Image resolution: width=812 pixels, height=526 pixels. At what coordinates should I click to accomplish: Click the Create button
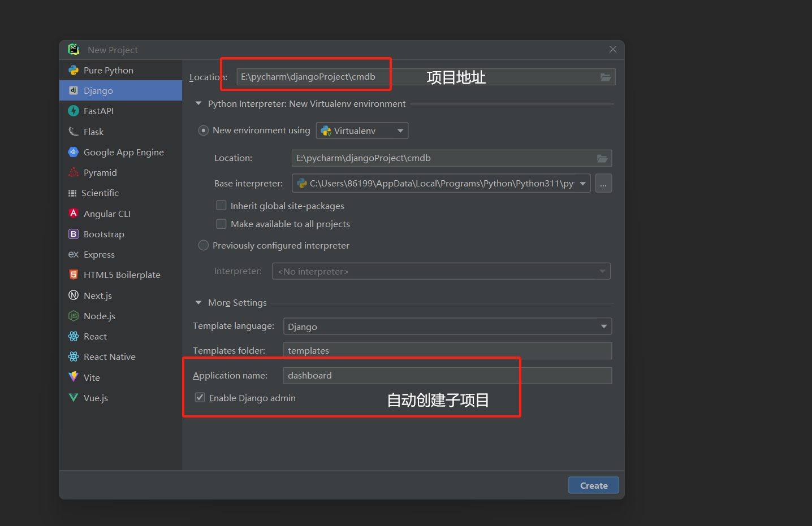tap(594, 485)
